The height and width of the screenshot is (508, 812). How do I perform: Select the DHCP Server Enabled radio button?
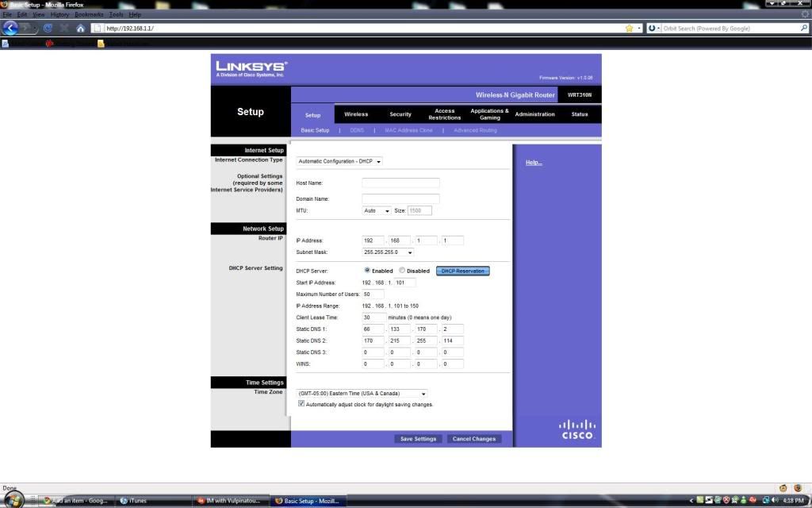[x=367, y=270]
